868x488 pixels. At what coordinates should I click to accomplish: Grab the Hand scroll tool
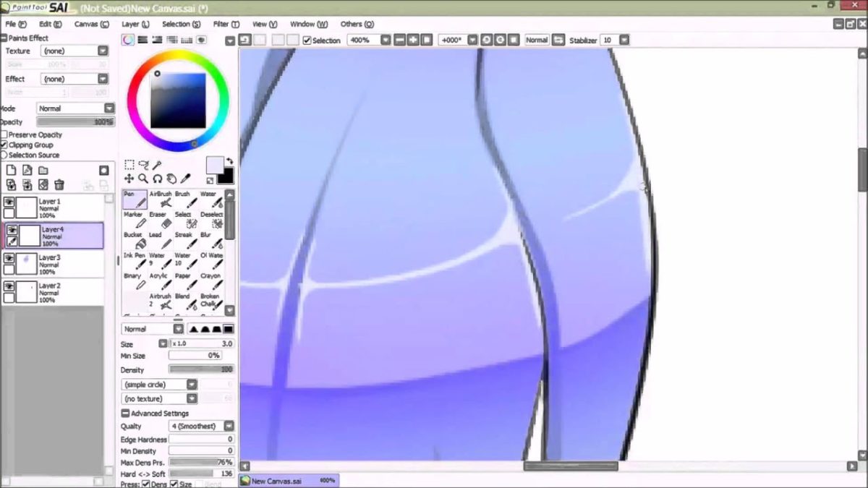click(171, 179)
